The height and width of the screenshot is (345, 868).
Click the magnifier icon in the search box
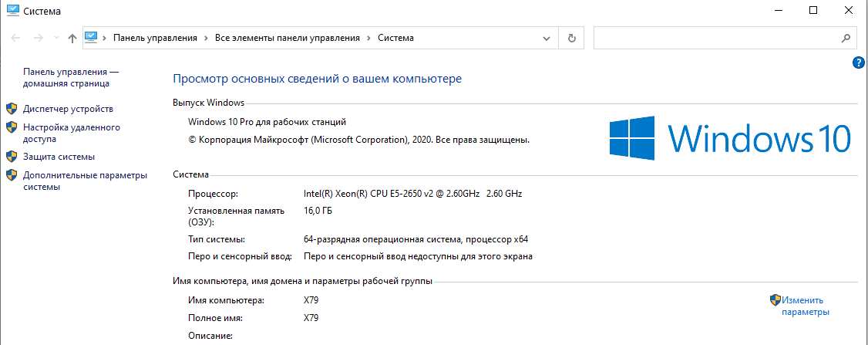click(845, 38)
